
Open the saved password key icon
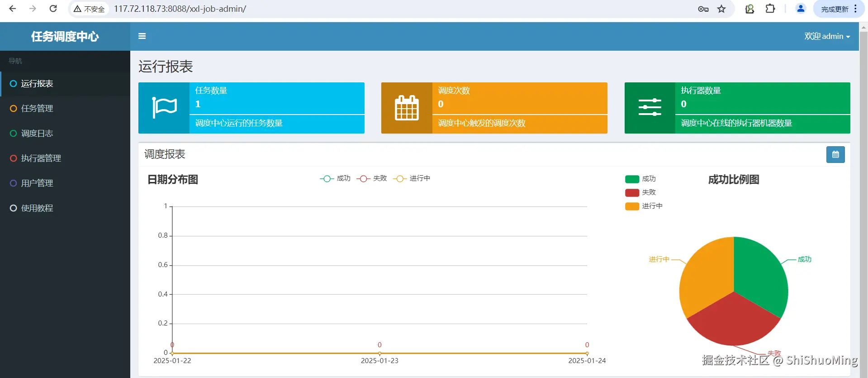[703, 9]
